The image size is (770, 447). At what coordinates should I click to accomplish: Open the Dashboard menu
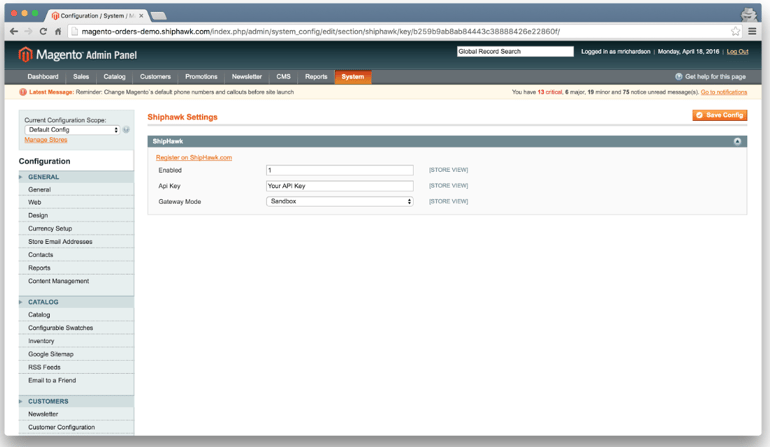(43, 77)
